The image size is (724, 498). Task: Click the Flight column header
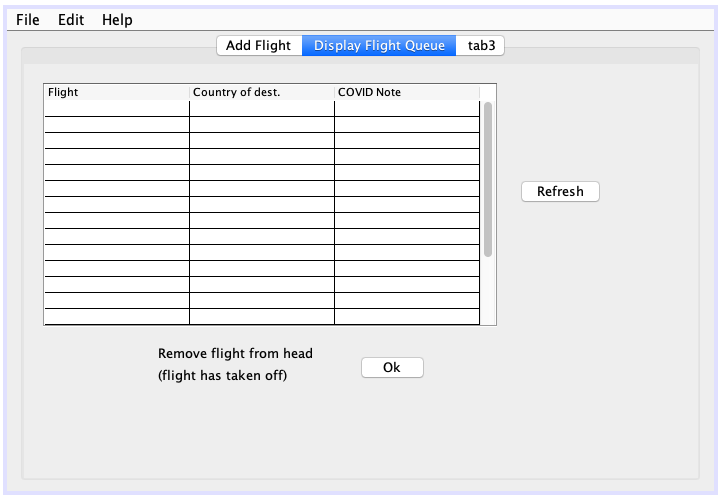click(x=116, y=92)
